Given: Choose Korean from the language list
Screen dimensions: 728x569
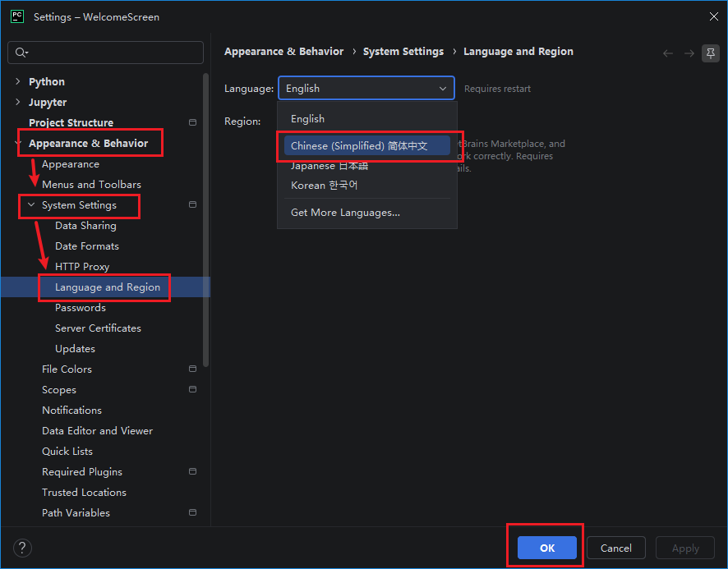Looking at the screenshot, I should [x=366, y=186].
